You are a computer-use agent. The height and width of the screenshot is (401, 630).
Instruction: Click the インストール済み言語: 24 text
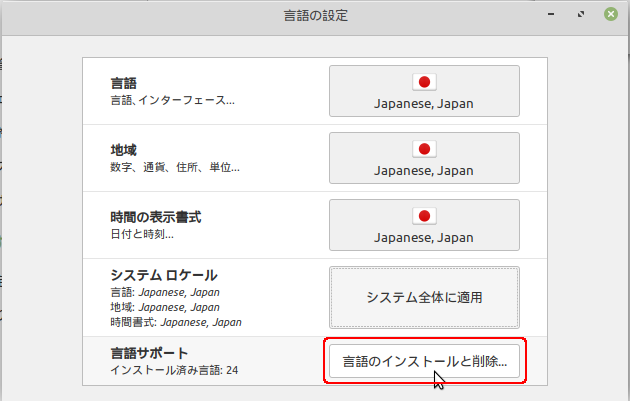click(x=174, y=371)
